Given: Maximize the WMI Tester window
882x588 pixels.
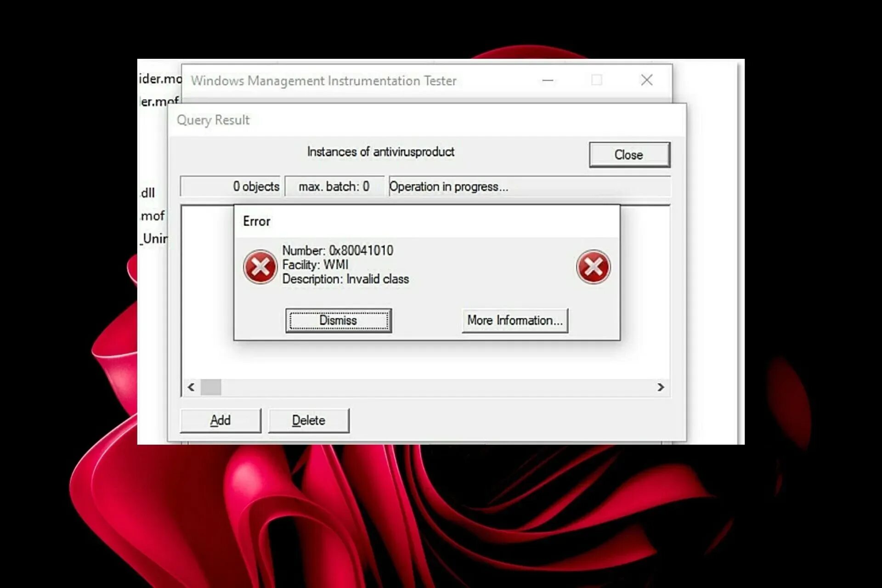Looking at the screenshot, I should pyautogui.click(x=597, y=80).
